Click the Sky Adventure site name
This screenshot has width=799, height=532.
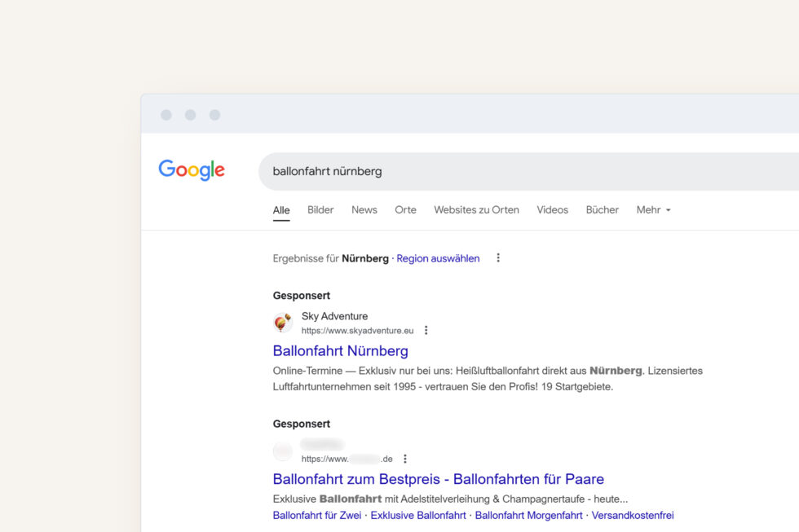coord(334,316)
